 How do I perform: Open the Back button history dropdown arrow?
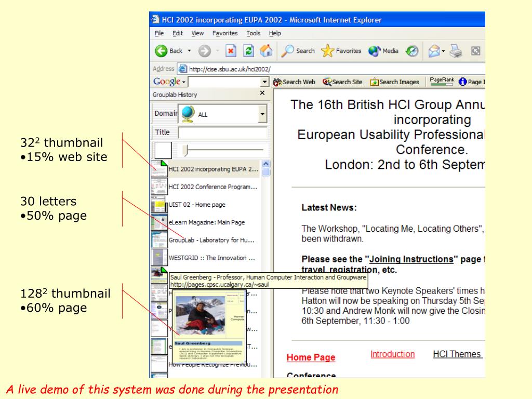click(x=189, y=51)
